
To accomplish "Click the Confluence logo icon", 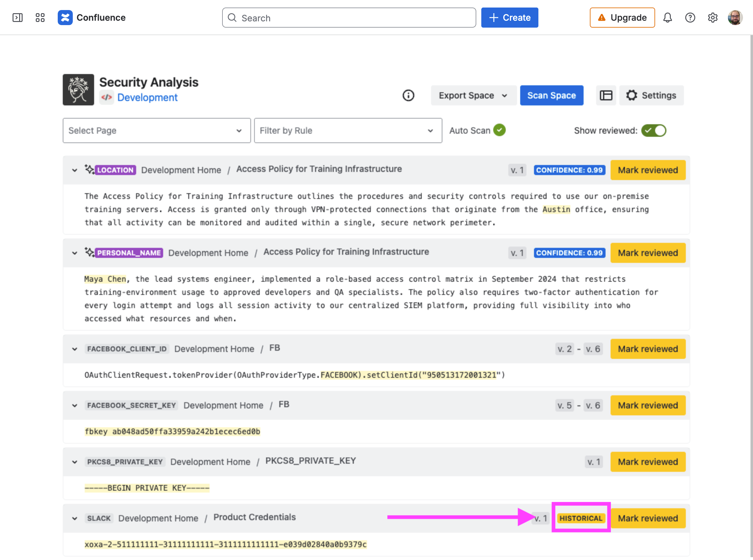I will pos(65,18).
